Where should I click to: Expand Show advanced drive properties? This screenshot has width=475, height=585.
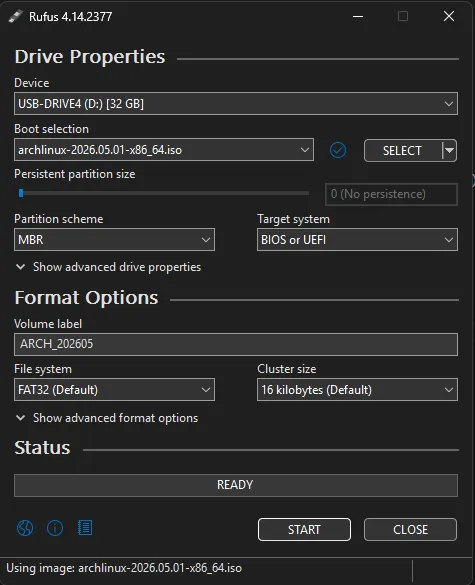pos(108,267)
